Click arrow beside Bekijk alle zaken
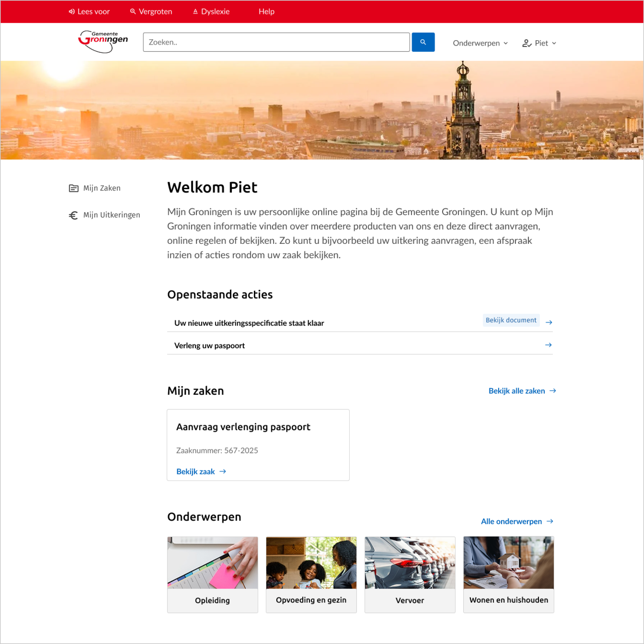Viewport: 644px width, 644px height. pyautogui.click(x=553, y=391)
